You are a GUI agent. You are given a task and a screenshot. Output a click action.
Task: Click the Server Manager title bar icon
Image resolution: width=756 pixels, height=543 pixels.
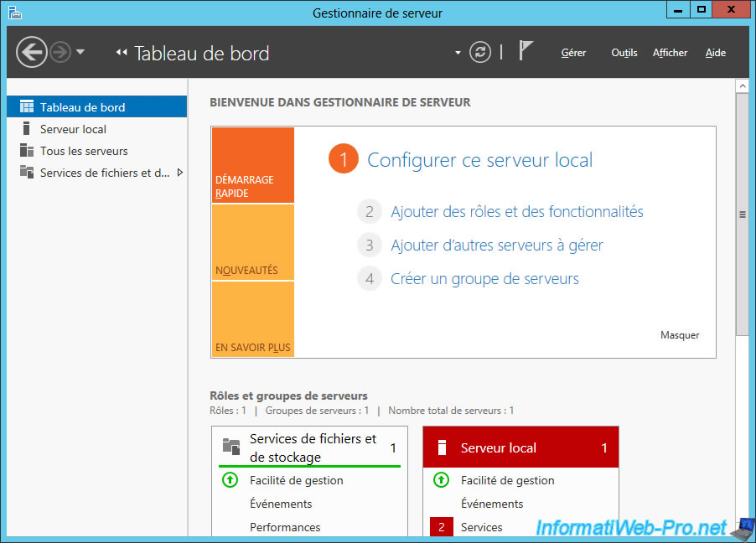click(15, 12)
